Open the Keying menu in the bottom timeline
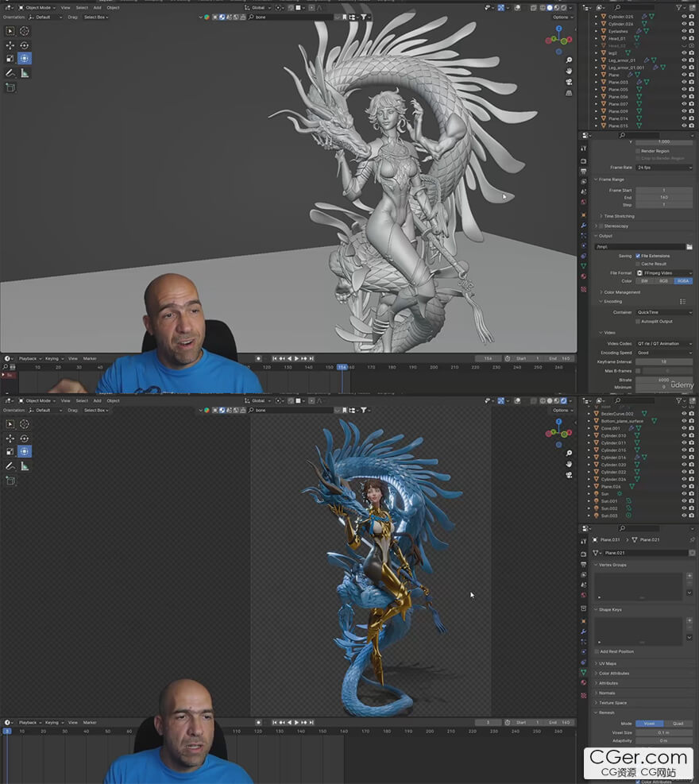Image resolution: width=699 pixels, height=784 pixels. pyautogui.click(x=52, y=723)
